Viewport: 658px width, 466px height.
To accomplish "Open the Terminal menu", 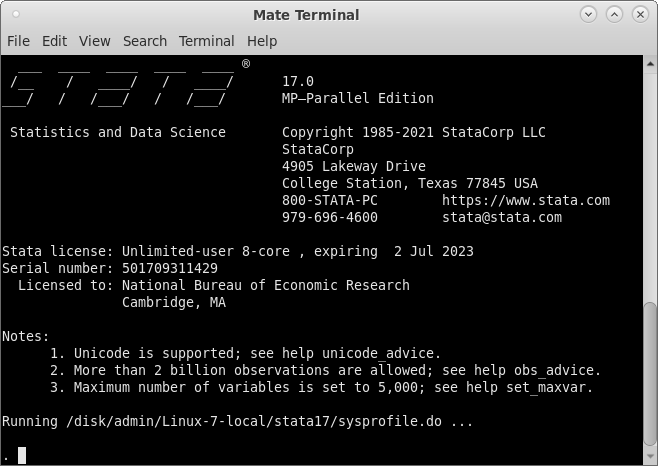I will [206, 41].
